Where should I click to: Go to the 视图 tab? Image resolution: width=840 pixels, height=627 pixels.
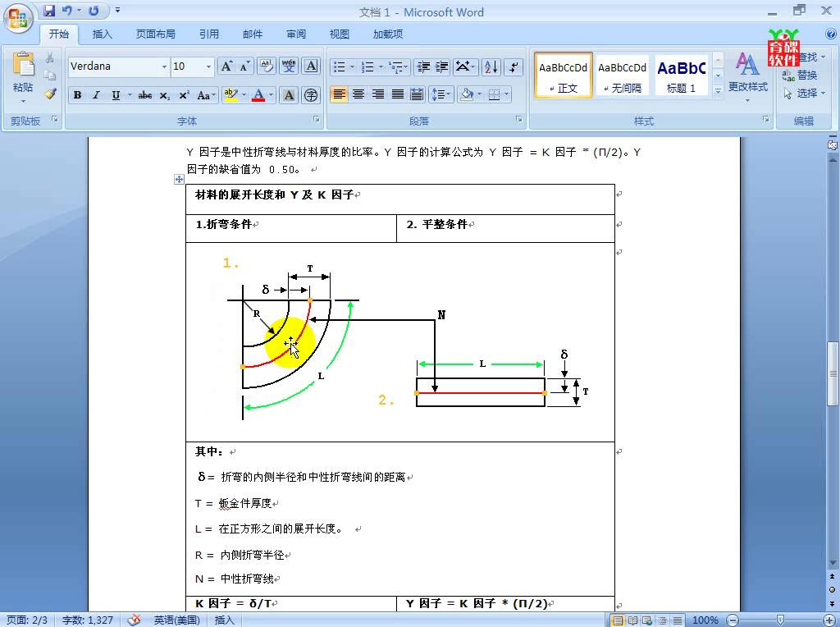pyautogui.click(x=339, y=34)
